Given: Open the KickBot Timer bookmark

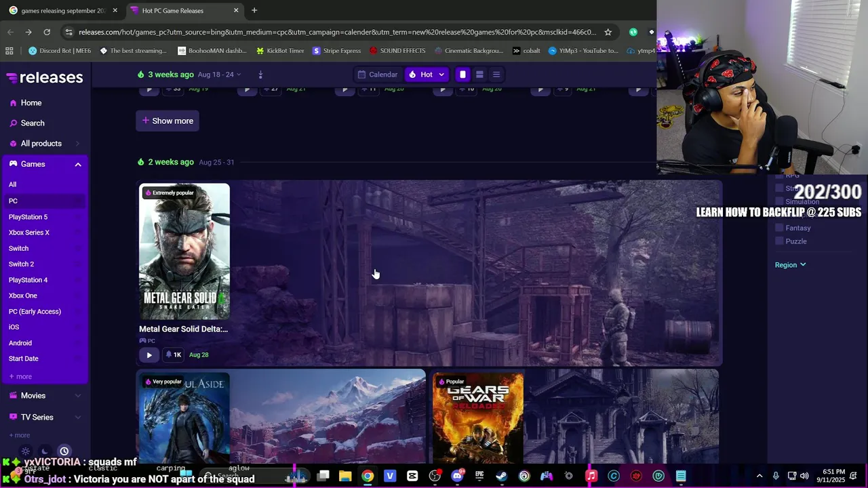Looking at the screenshot, I should 280,50.
